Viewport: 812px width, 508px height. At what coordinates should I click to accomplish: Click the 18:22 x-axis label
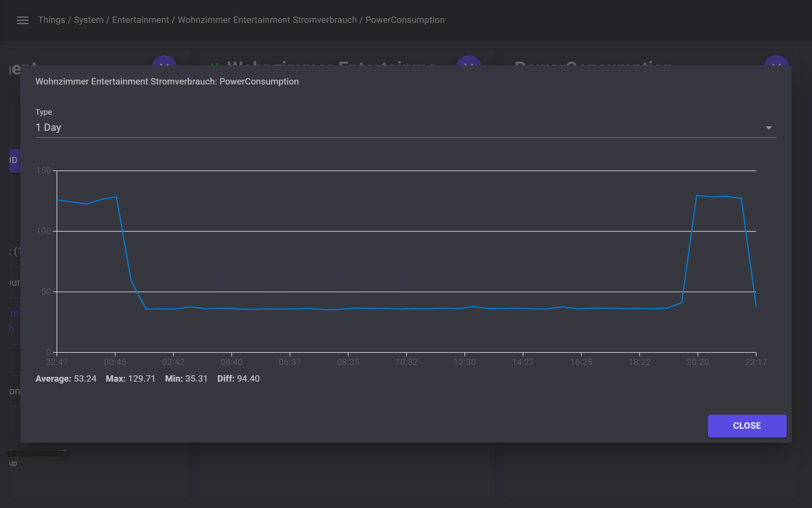639,362
